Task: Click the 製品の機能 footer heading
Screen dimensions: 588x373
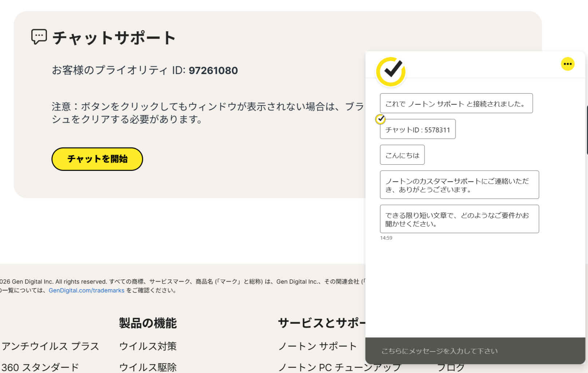Action: (x=148, y=323)
